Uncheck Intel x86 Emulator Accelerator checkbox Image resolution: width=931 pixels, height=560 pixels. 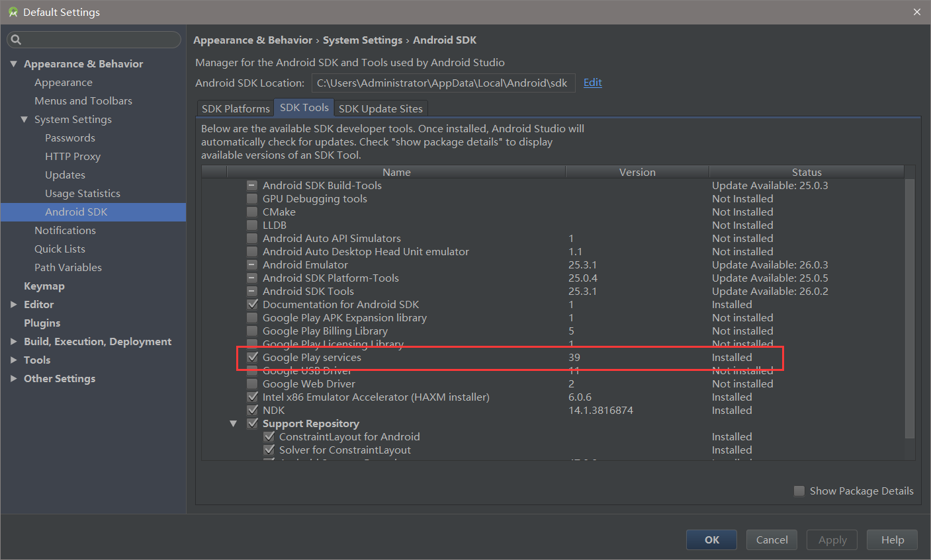point(252,397)
